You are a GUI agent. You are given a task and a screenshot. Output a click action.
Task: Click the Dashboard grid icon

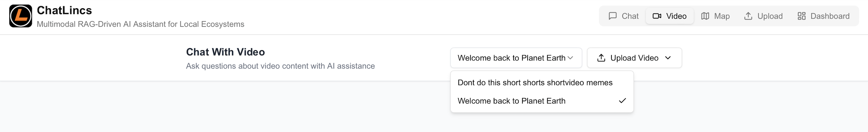[x=801, y=16]
